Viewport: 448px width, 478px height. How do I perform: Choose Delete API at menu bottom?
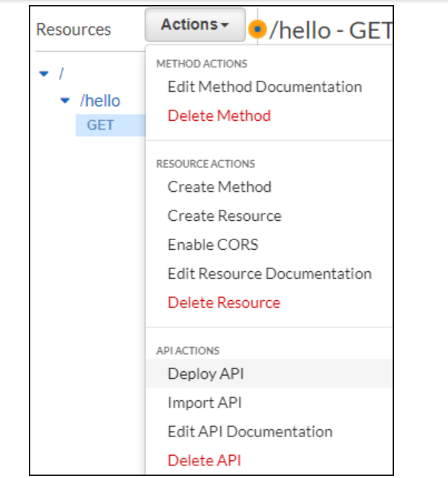click(x=204, y=460)
